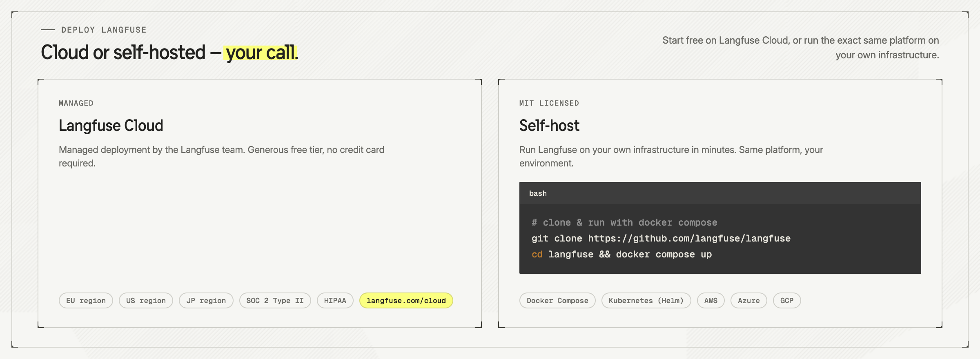The image size is (980, 359).
Task: Click the 'Managed deployment by the Langfuse team' description
Action: coord(222,156)
